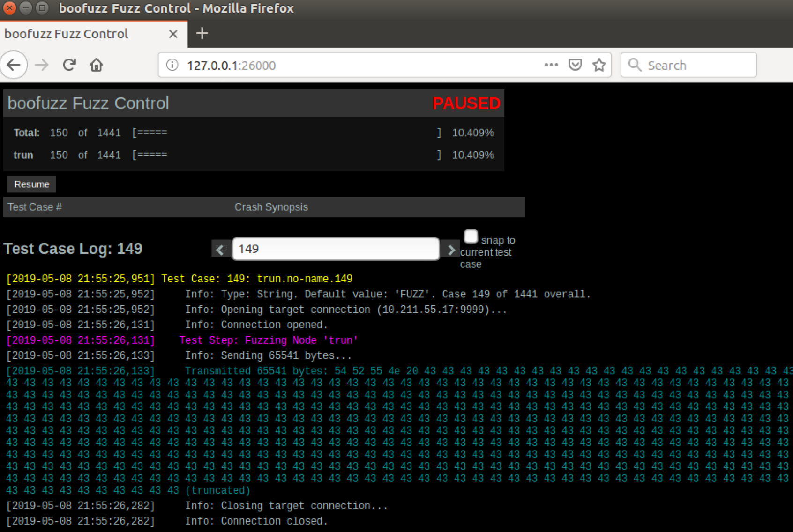
Task: Click Total percentage 10.409%
Action: click(473, 133)
